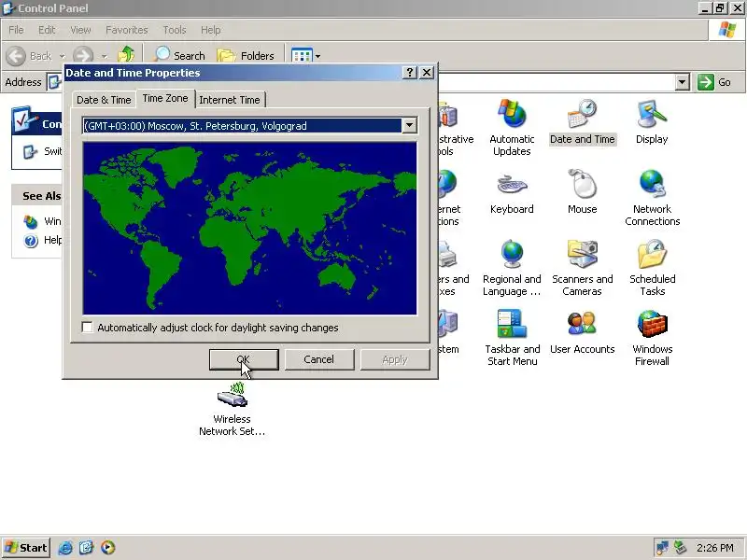Open the Start menu
Image resolution: width=747 pixels, height=560 pixels.
click(x=26, y=548)
